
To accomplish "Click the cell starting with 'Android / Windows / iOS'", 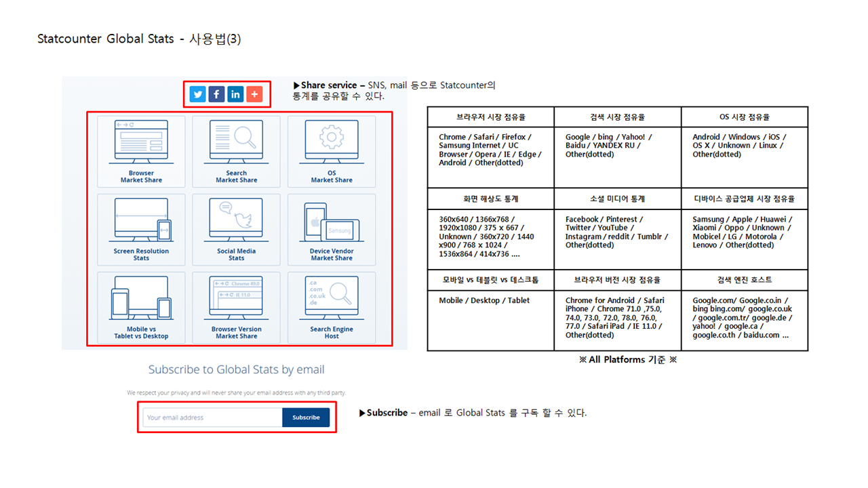I will pyautogui.click(x=745, y=157).
